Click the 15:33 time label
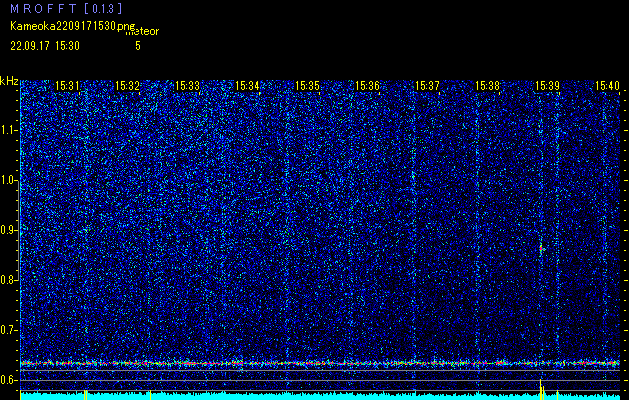 click(x=187, y=85)
